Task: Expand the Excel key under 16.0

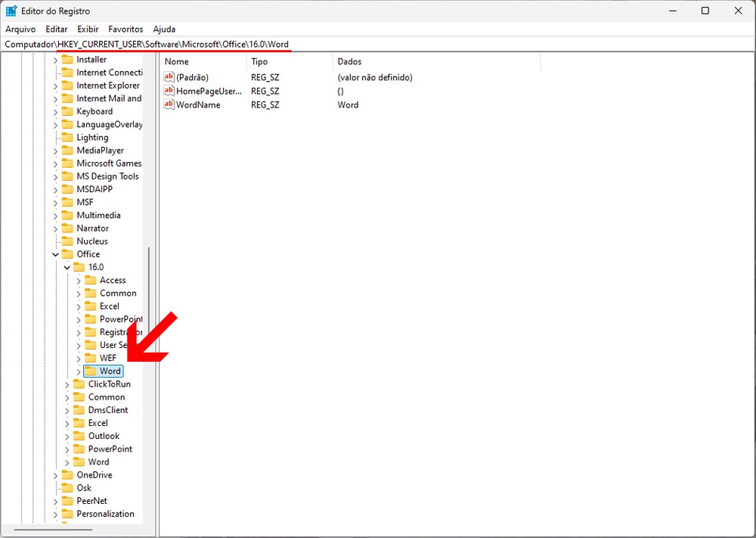Action: [79, 306]
